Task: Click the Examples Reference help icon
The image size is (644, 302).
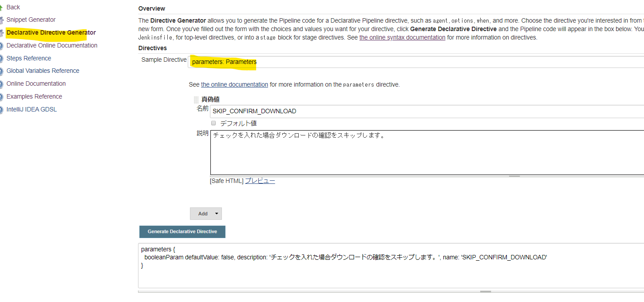Action: [2, 97]
